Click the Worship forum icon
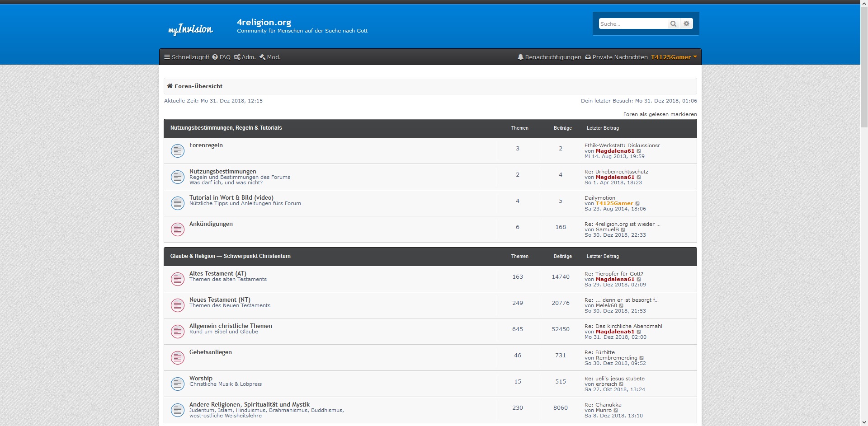This screenshot has width=868, height=426. (x=178, y=384)
